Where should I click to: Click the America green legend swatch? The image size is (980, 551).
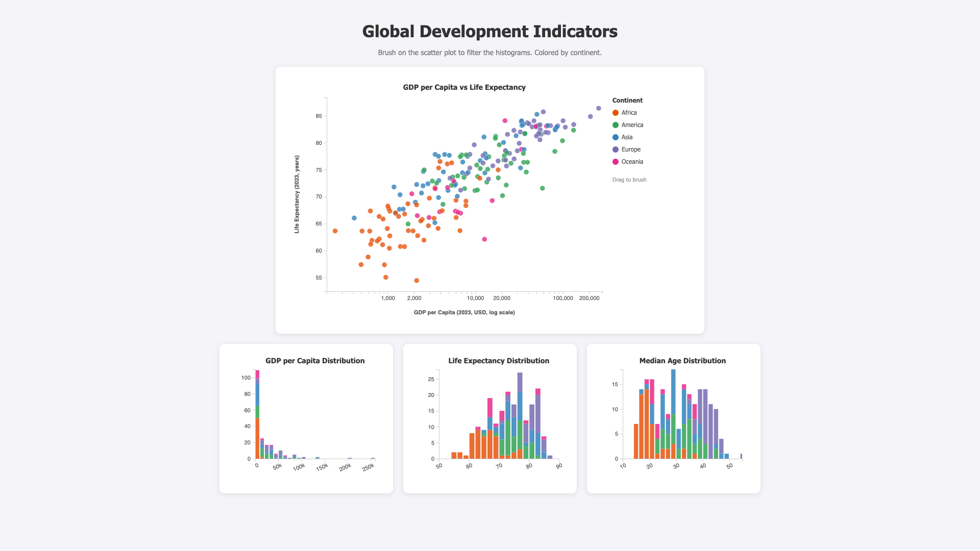(x=616, y=125)
